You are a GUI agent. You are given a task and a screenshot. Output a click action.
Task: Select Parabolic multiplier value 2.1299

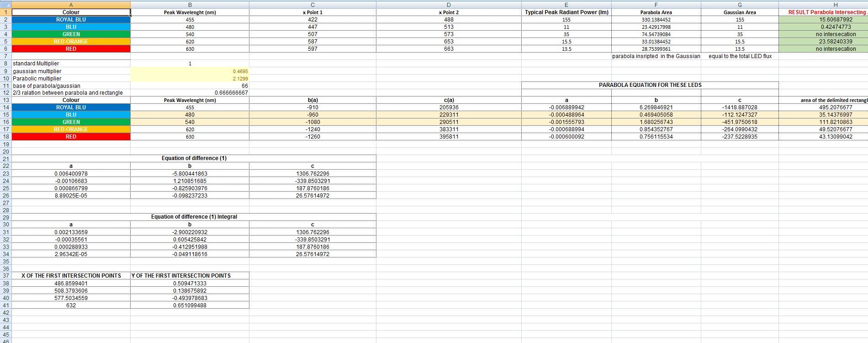click(190, 79)
